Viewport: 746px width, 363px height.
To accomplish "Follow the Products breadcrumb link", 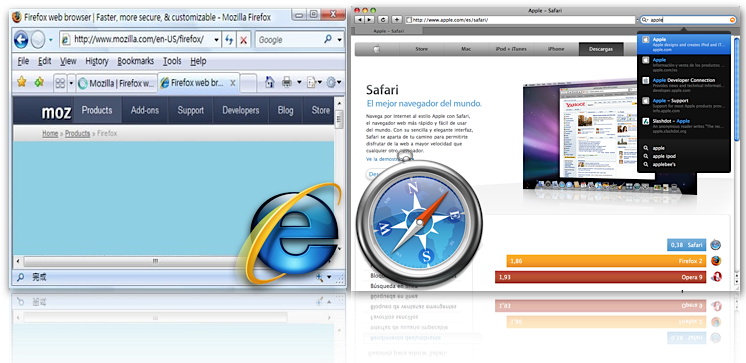I will tap(78, 134).
